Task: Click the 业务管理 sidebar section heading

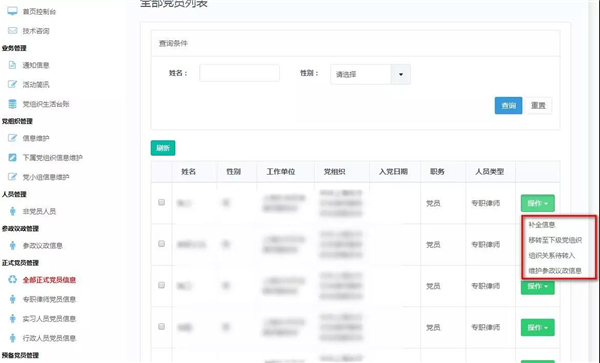Action: click(14, 48)
